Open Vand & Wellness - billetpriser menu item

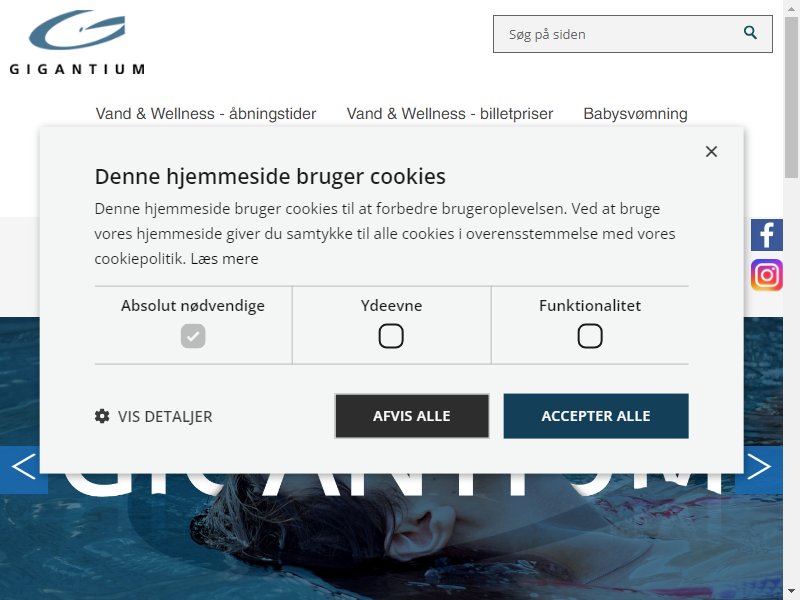coord(450,113)
